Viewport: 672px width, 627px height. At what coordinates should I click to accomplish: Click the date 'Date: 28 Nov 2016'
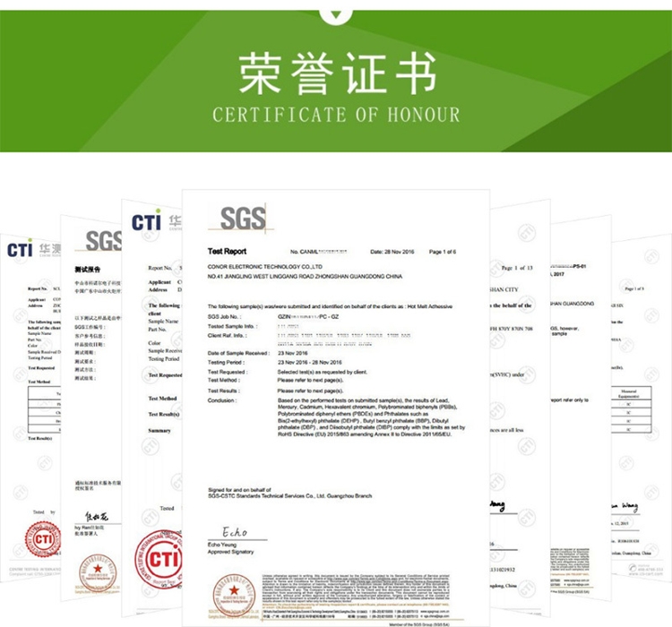pos(392,252)
